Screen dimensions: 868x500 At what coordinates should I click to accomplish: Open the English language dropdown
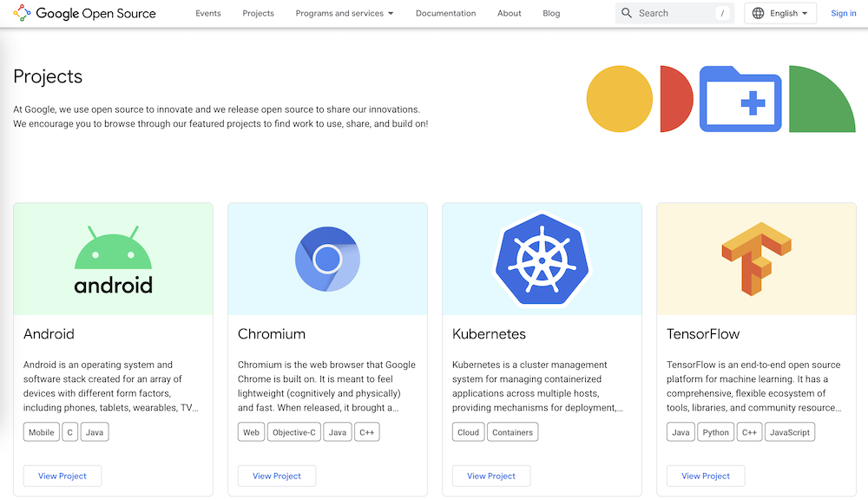[x=780, y=13]
